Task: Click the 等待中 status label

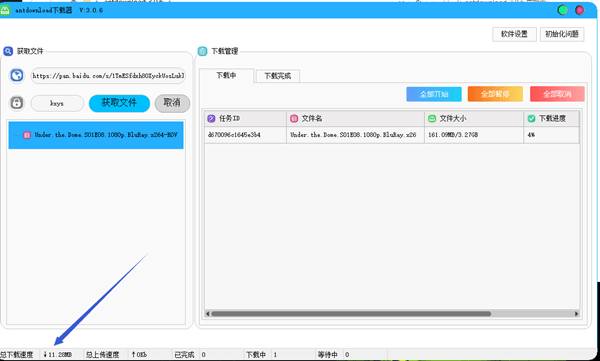Action: (328, 354)
